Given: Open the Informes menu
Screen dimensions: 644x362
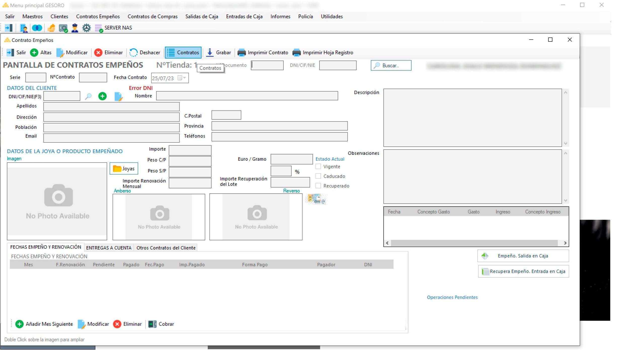Looking at the screenshot, I should [x=280, y=17].
